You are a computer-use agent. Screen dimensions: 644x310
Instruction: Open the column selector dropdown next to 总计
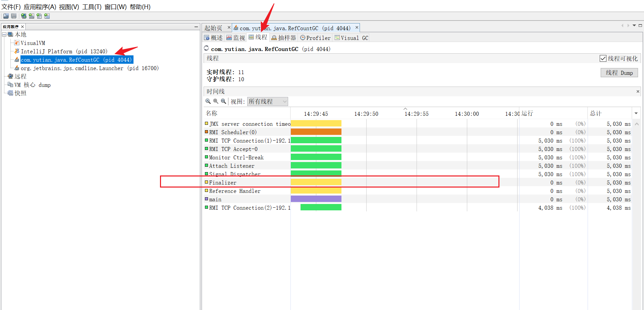pos(636,113)
